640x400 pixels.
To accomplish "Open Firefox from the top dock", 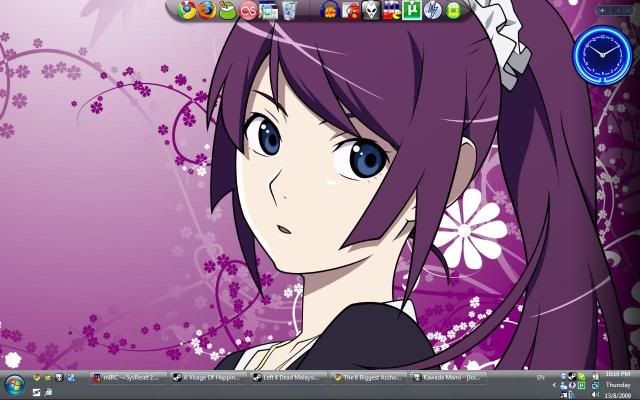I will pyautogui.click(x=207, y=10).
